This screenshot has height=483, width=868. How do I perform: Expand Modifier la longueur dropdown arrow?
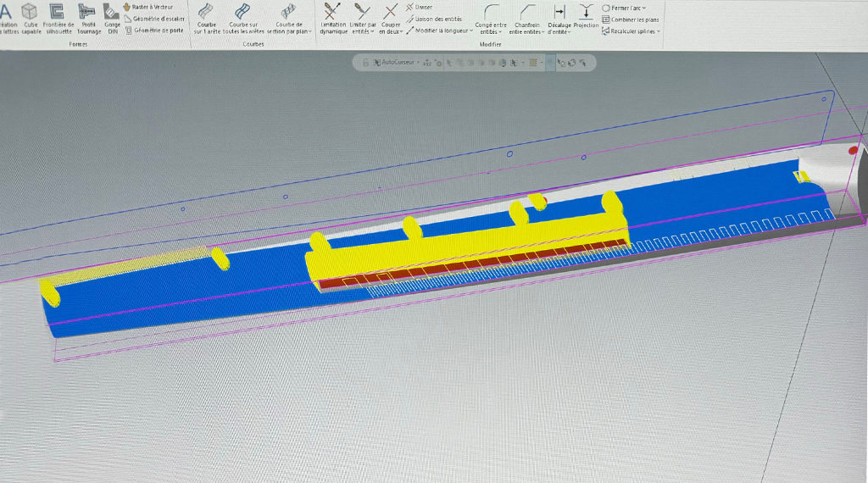point(471,31)
